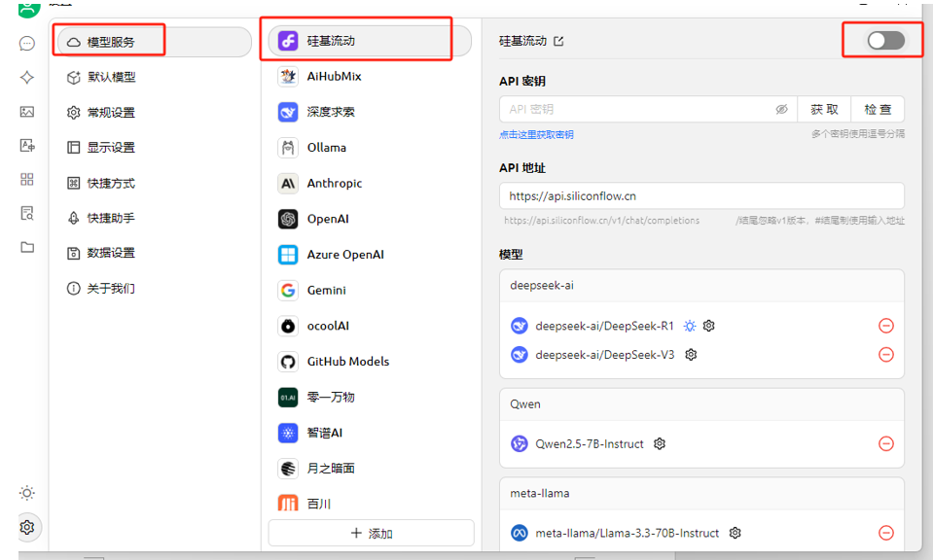Viewport: 933px width, 560px height.
Task: Click into the API 密钥 input field
Action: tap(638, 110)
